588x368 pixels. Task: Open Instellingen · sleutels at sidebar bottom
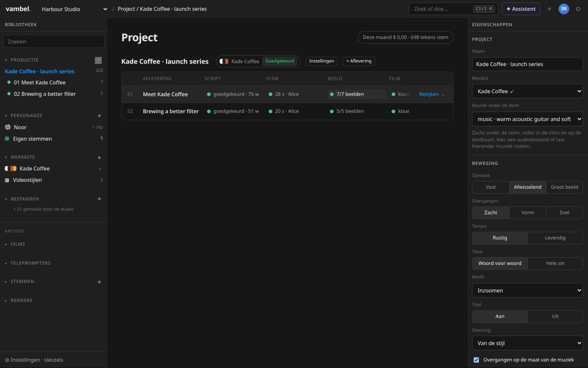point(34,360)
